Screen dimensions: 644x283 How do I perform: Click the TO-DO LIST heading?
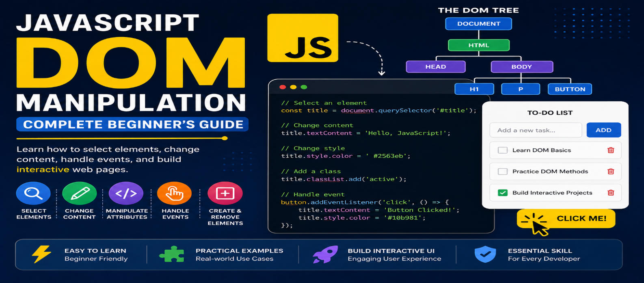550,113
